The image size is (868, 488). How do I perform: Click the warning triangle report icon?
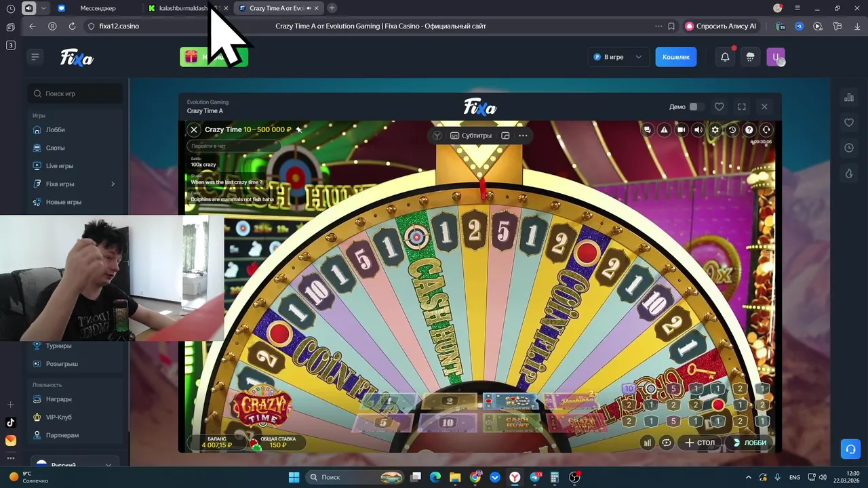click(x=665, y=129)
